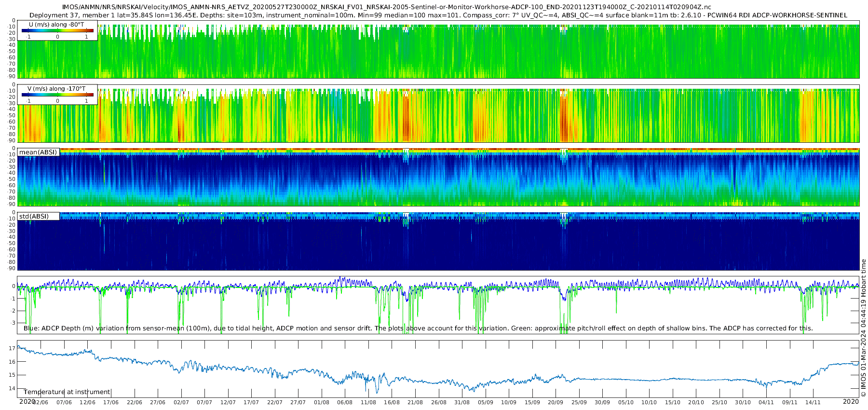
Task: Click the 02/07 date tick label
Action: 181,403
